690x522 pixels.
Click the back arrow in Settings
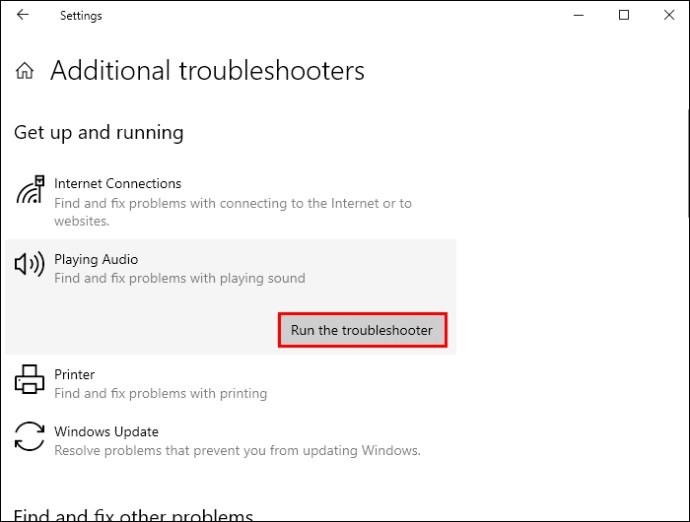click(x=22, y=15)
